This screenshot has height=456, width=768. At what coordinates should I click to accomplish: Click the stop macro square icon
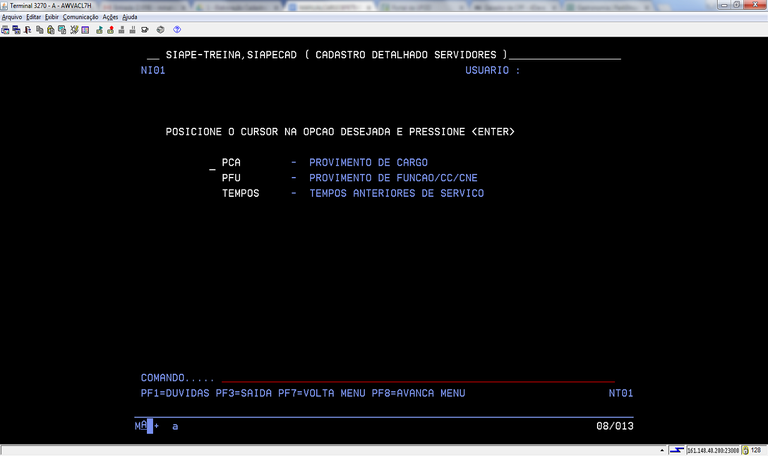click(121, 30)
